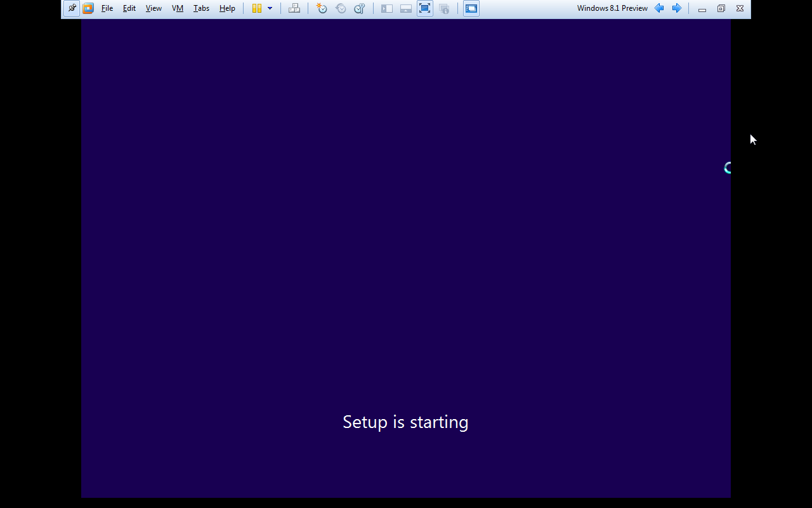Open the Edit menu
This screenshot has width=812, height=508.
tap(129, 8)
